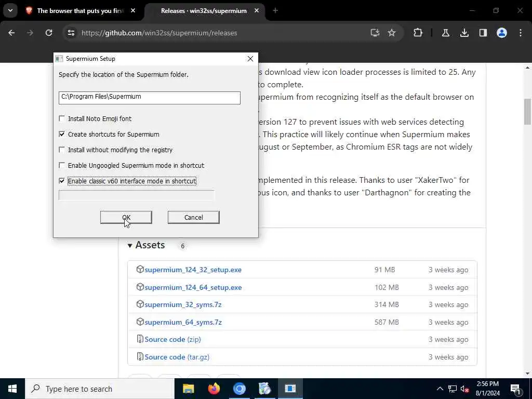Click the '91 MB' file size text

[385, 270]
